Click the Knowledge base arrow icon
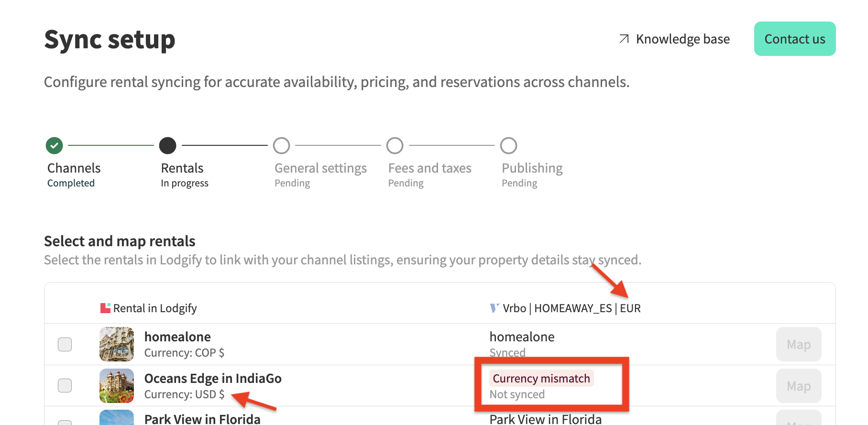This screenshot has width=868, height=425. (x=624, y=39)
